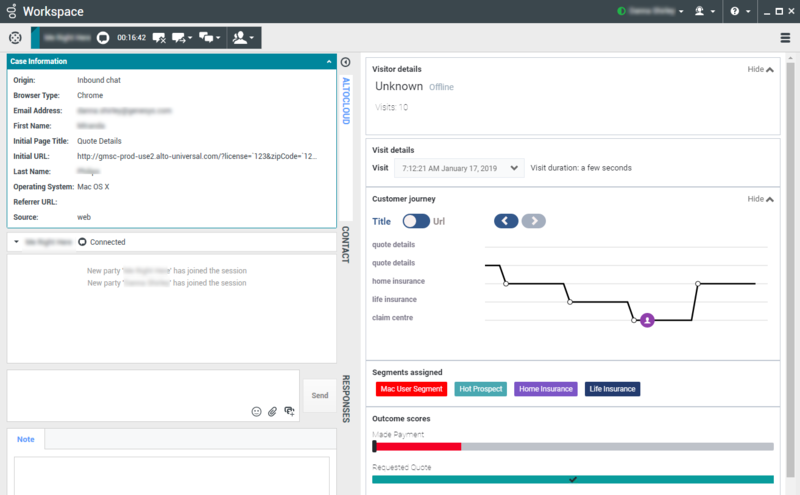Open the Visit date dropdown
The height and width of the screenshot is (495, 800).
(x=459, y=168)
